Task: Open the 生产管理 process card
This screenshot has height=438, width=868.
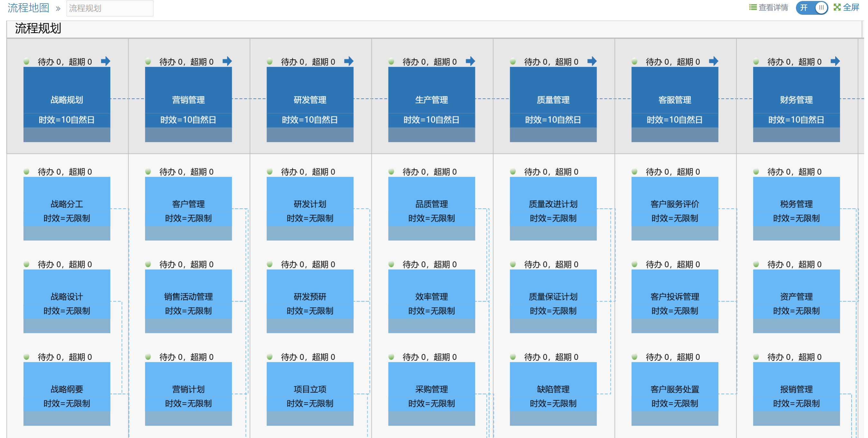Action: coord(432,104)
